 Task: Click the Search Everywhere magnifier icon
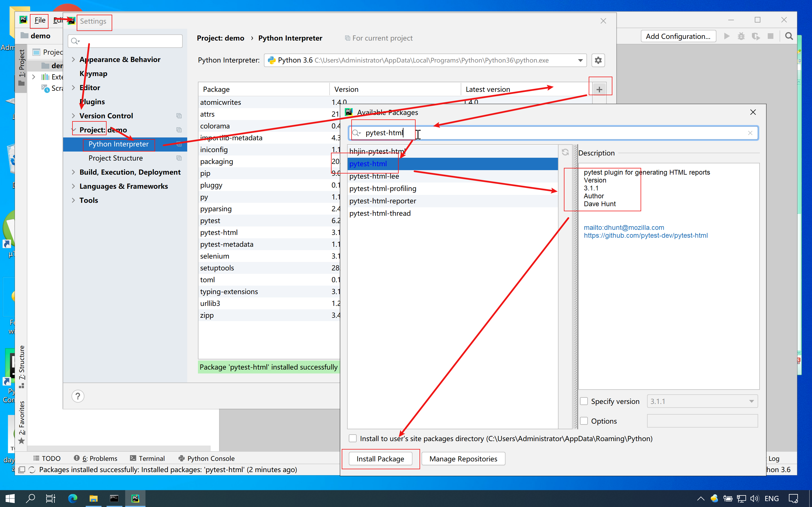(789, 36)
